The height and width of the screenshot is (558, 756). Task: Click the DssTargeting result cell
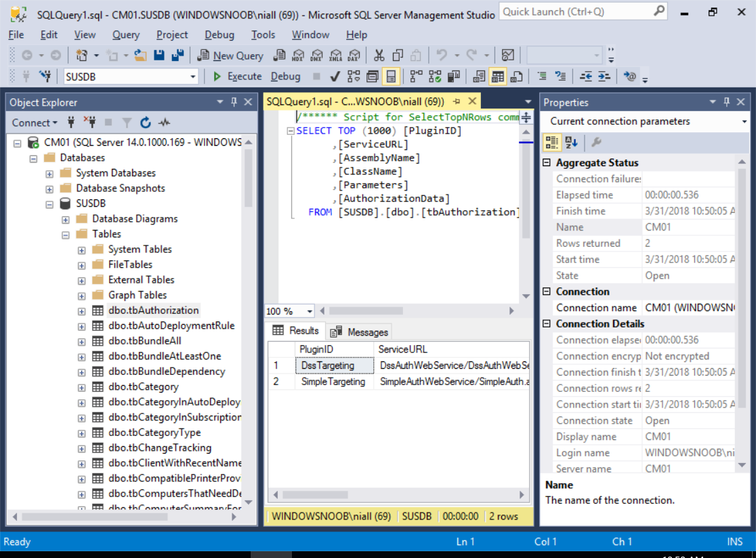pyautogui.click(x=335, y=365)
